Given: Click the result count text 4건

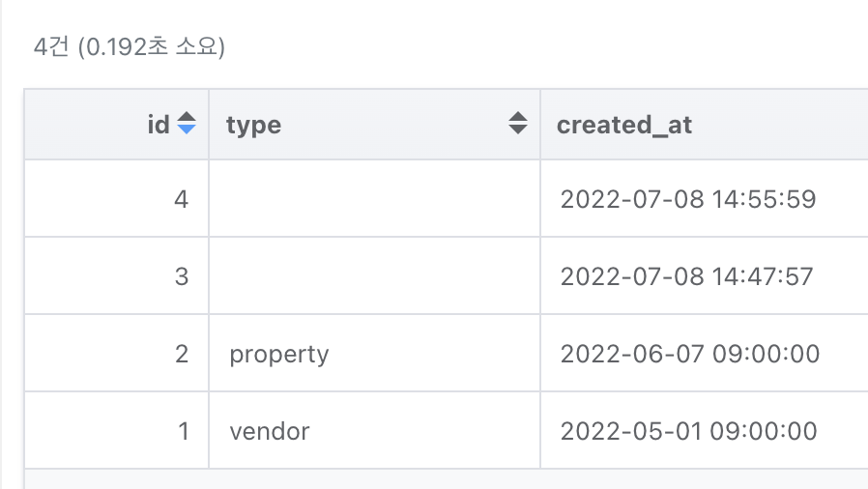Looking at the screenshot, I should (51, 46).
